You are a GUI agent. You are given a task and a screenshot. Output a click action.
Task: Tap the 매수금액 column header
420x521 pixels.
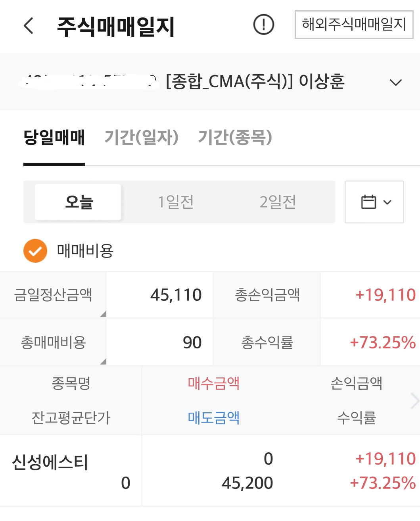214,383
